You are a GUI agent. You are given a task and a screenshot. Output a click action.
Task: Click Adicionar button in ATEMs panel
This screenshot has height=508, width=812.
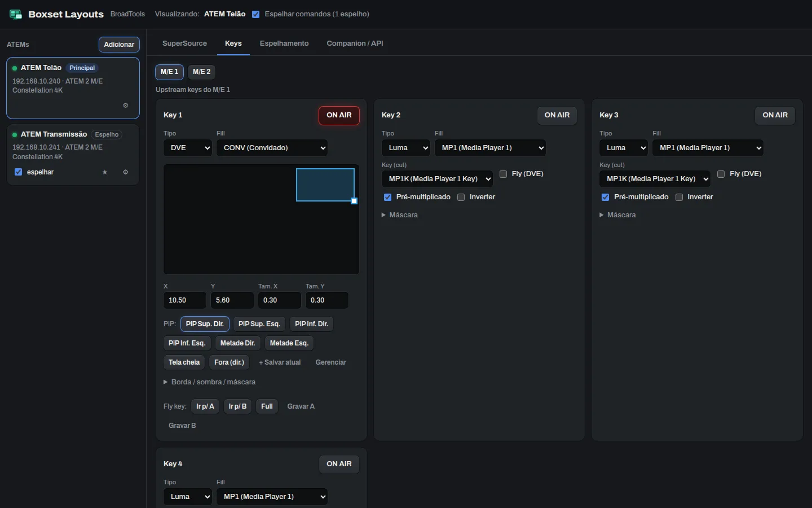tap(119, 45)
